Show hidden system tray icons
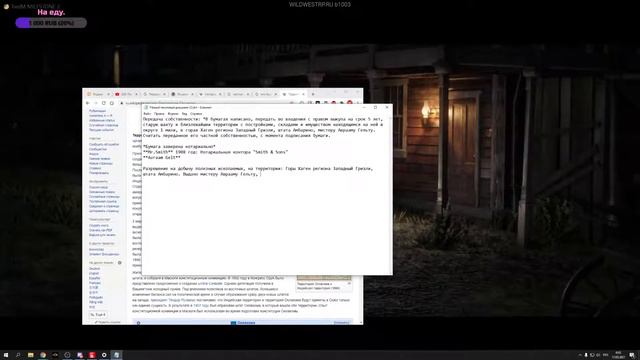Image resolution: width=640 pixels, height=360 pixels. [x=580, y=355]
